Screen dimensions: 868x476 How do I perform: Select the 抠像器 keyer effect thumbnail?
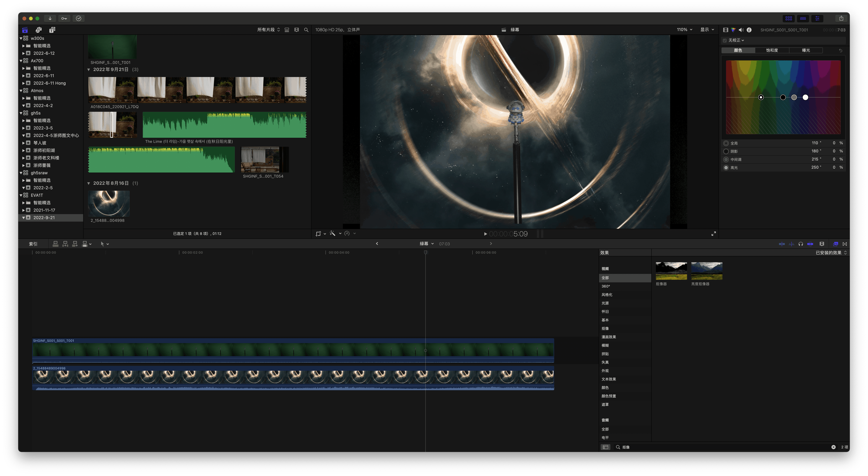click(671, 271)
